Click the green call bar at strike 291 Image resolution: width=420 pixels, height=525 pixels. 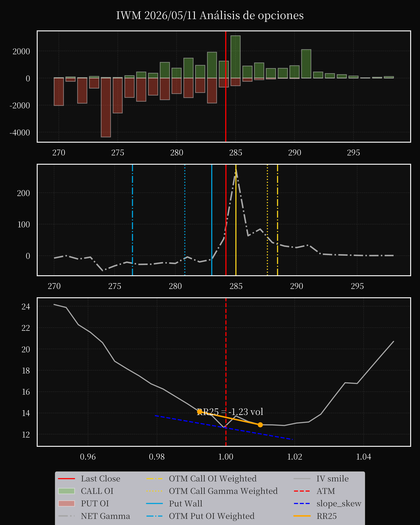tap(306, 64)
